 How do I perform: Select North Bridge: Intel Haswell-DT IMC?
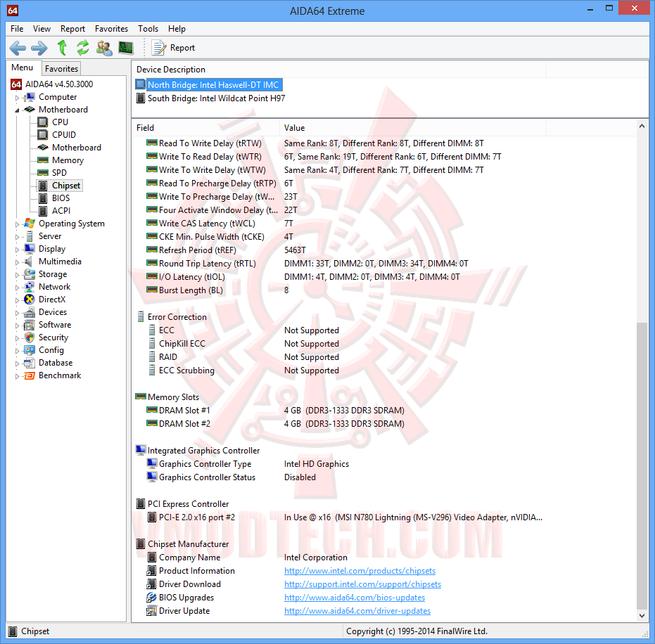point(209,85)
